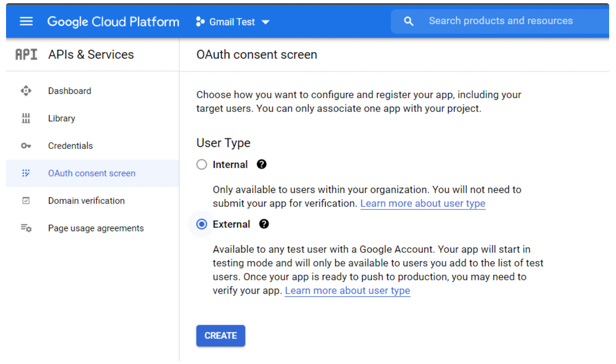Image resolution: width=616 pixels, height=364 pixels.
Task: Select the External user type radio button
Action: point(202,224)
